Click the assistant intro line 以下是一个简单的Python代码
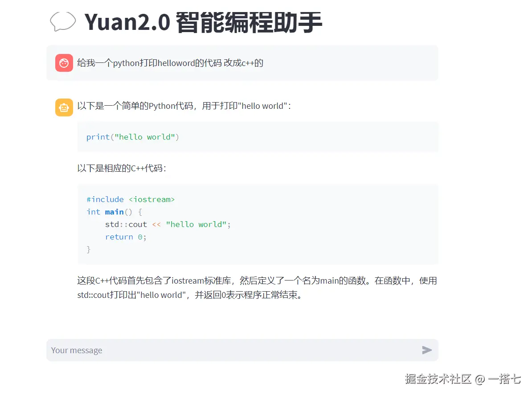The image size is (532, 396). (x=184, y=106)
